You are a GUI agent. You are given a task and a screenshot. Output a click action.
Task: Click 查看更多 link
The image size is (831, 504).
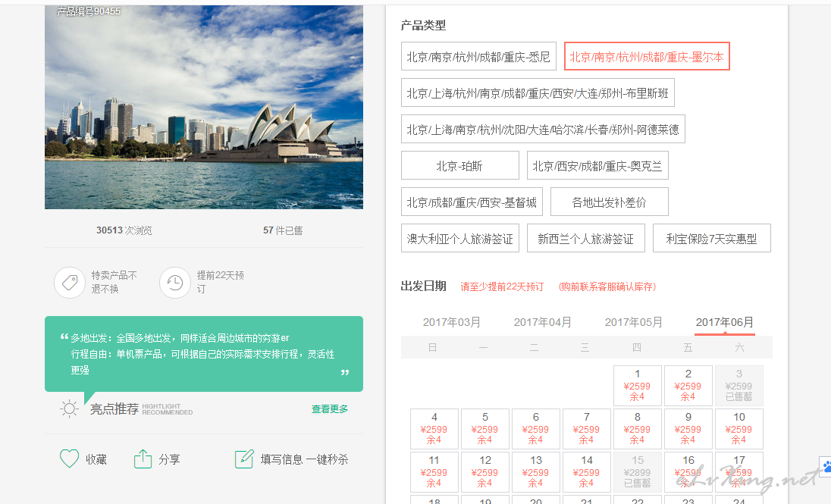[330, 409]
